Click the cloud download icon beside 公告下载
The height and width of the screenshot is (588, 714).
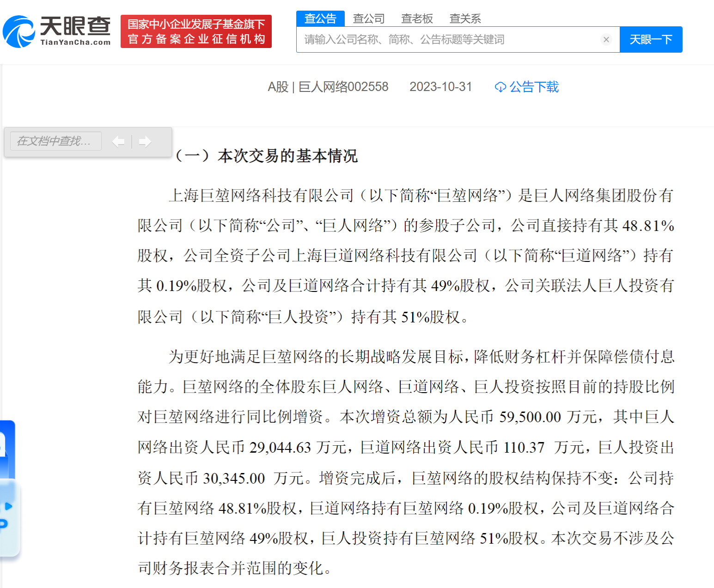(501, 87)
